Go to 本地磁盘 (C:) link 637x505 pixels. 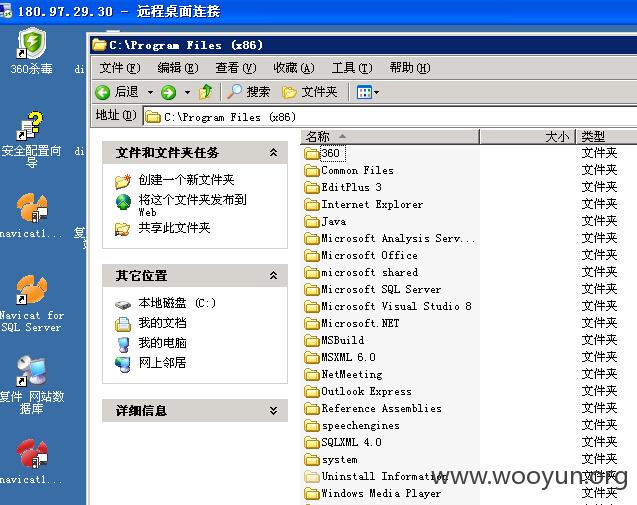click(x=177, y=303)
